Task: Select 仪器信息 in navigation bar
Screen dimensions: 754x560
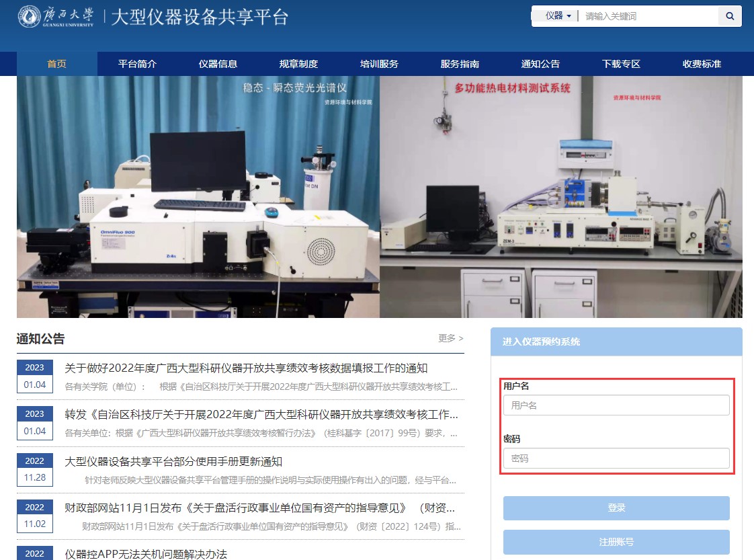Action: pos(218,64)
